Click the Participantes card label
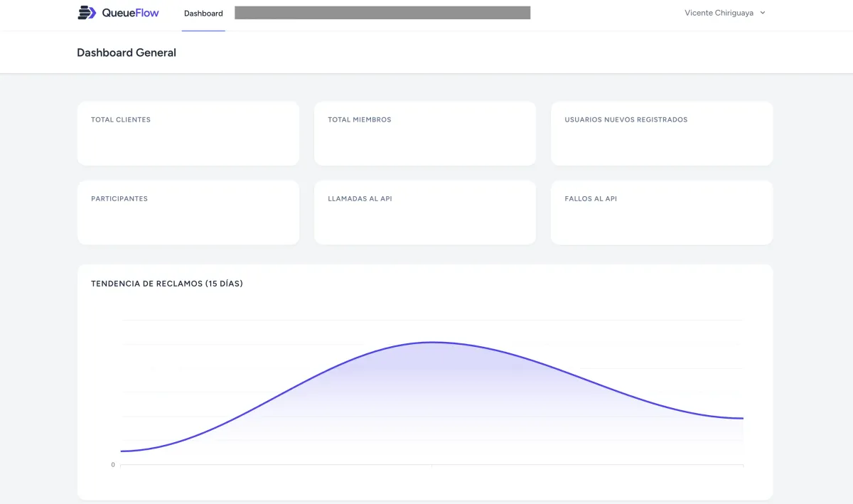The image size is (853, 504). click(119, 199)
